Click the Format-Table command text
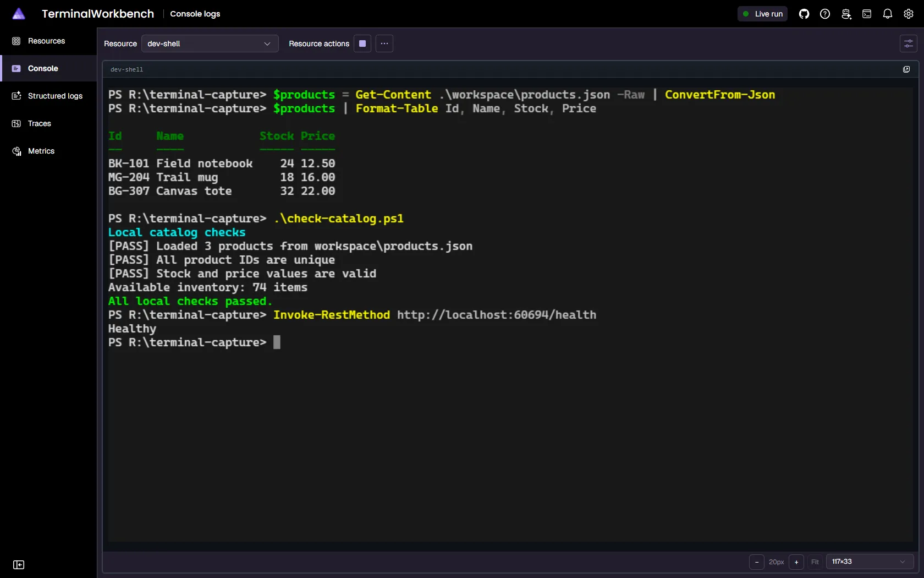Viewport: 924px width, 578px height. pos(397,108)
